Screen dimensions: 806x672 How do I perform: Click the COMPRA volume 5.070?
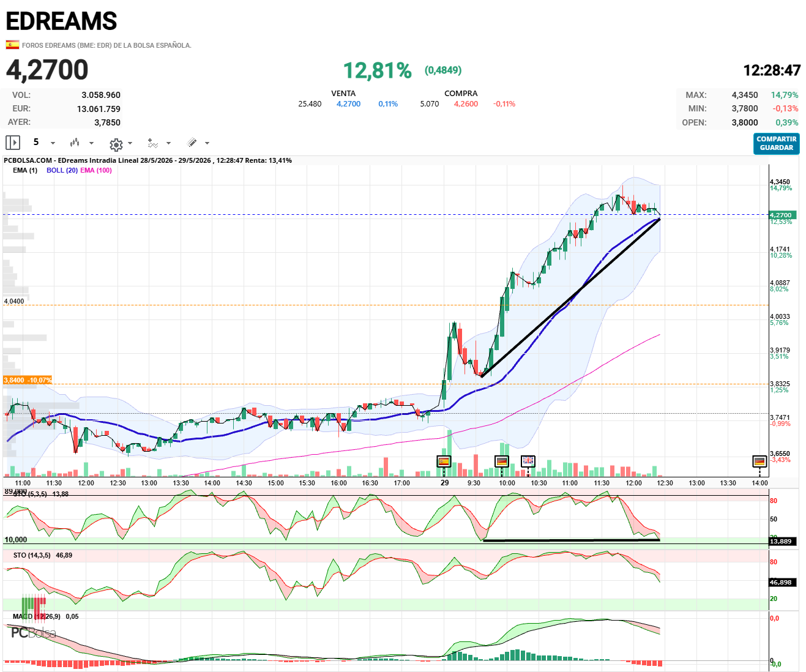(430, 104)
